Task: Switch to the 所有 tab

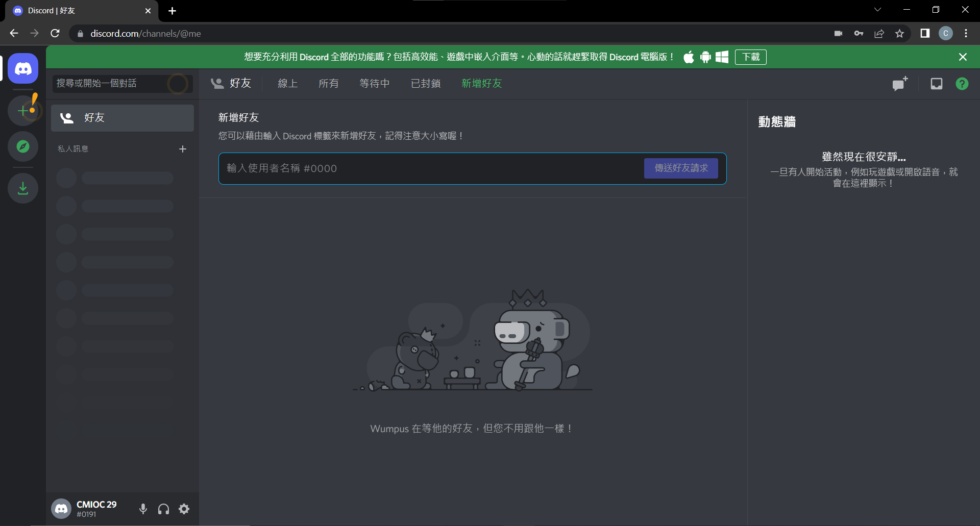Action: (329, 83)
